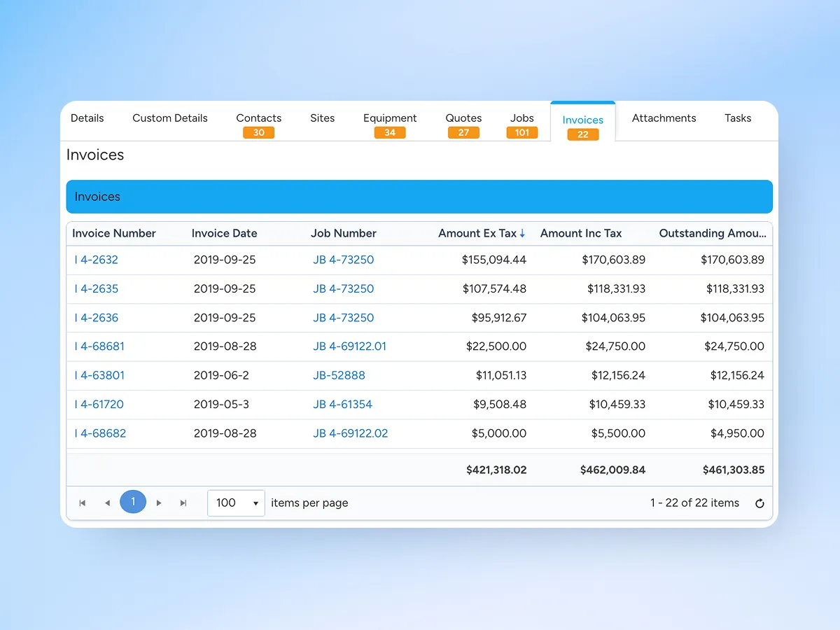Open job JB-52888
The image size is (840, 630).
(x=339, y=375)
